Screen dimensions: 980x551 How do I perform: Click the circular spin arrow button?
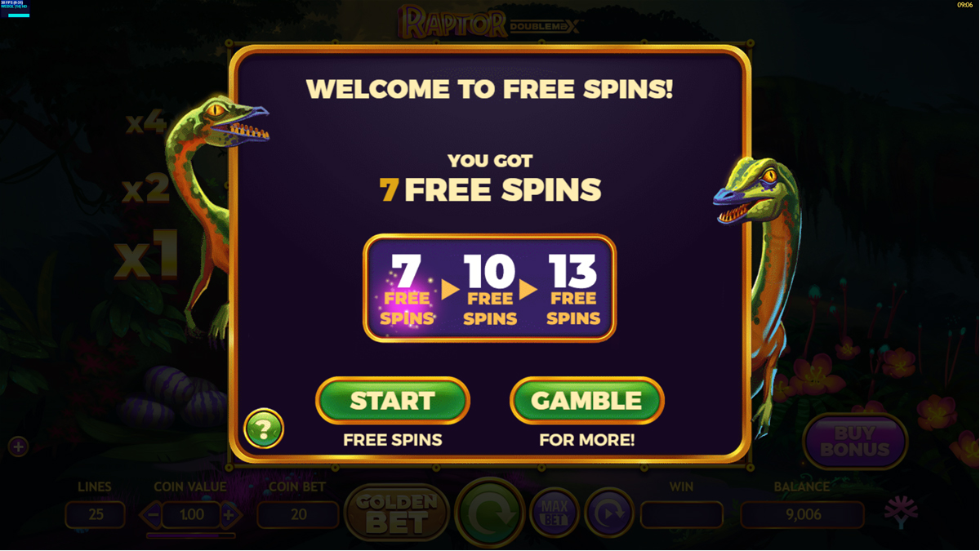pyautogui.click(x=490, y=513)
